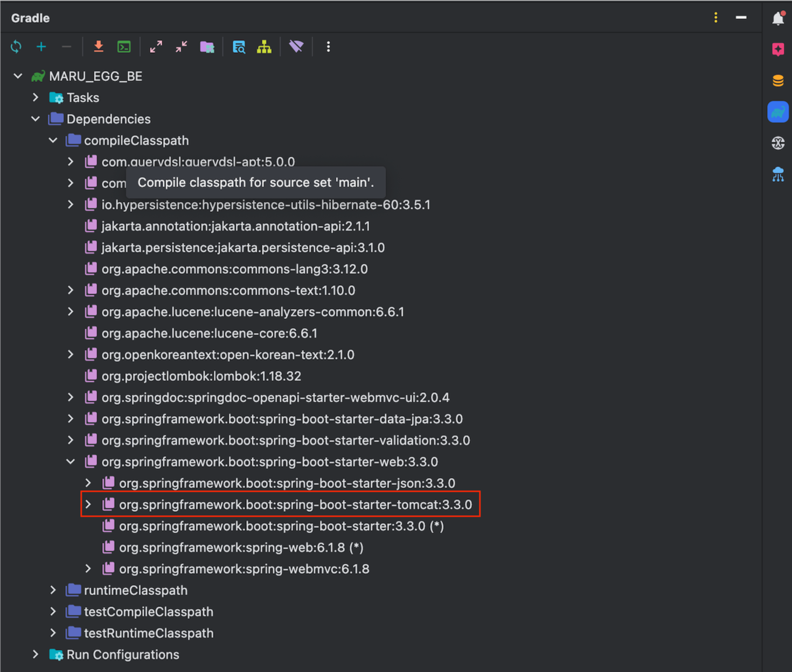
Task: Open Gradle panel options menu
Action: 715,18
